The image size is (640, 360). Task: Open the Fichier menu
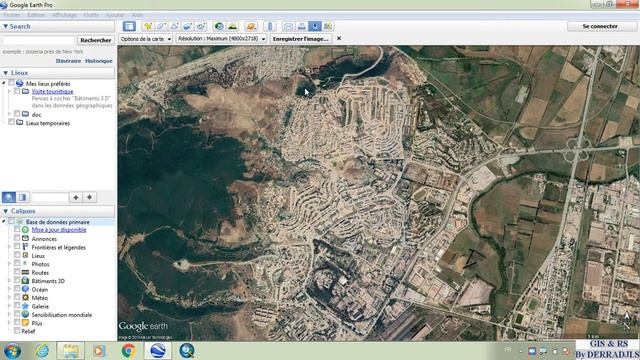(11, 15)
